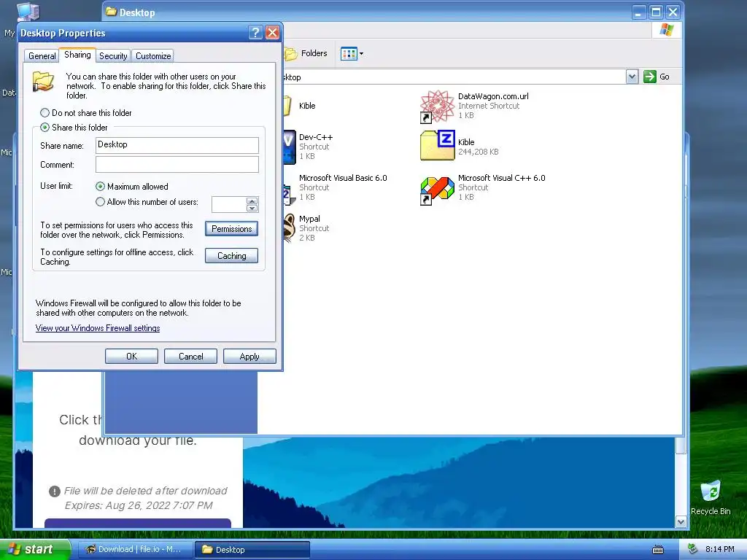Switch to the General tab
This screenshot has height=560, width=747.
click(x=42, y=55)
